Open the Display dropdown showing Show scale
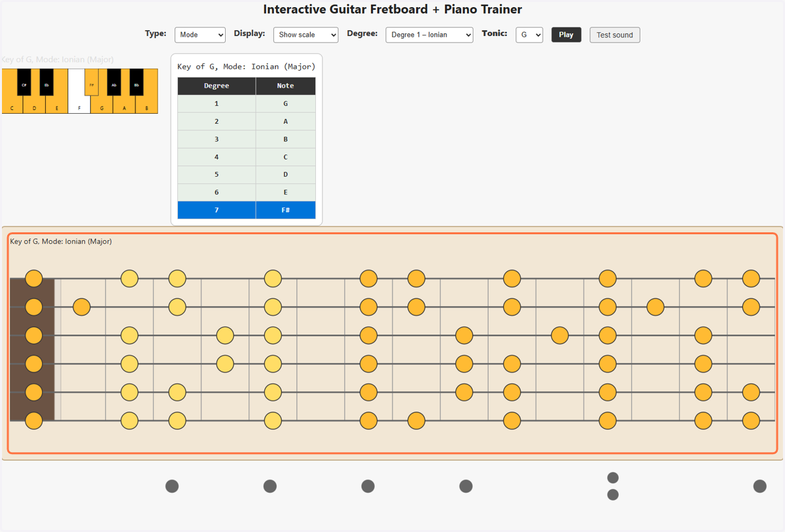The image size is (785, 532). 305,35
